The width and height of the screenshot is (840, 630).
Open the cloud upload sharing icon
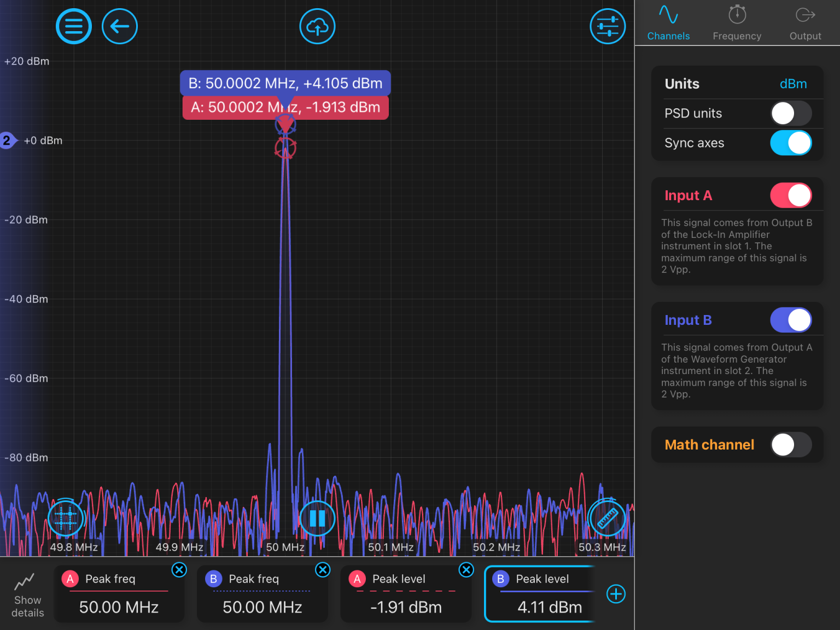317,26
